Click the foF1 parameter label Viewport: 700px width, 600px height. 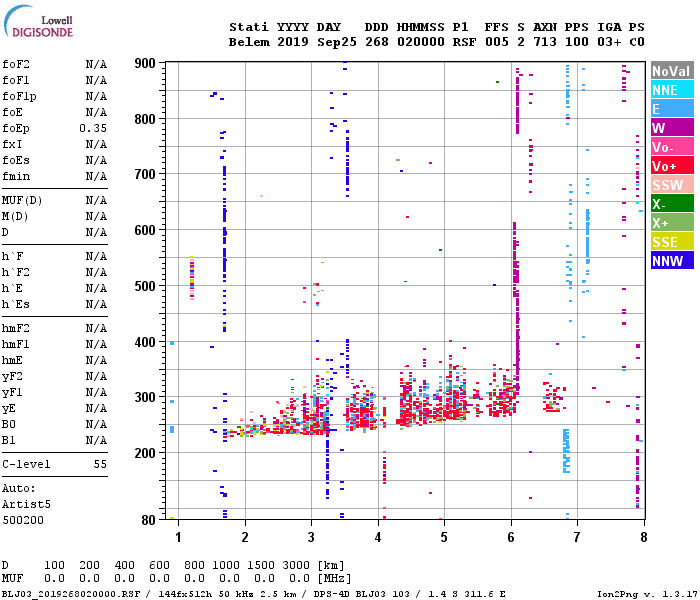pyautogui.click(x=16, y=80)
